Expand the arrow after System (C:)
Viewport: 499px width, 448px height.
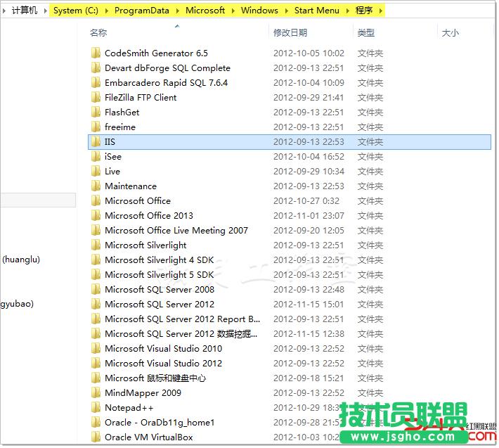click(x=107, y=11)
